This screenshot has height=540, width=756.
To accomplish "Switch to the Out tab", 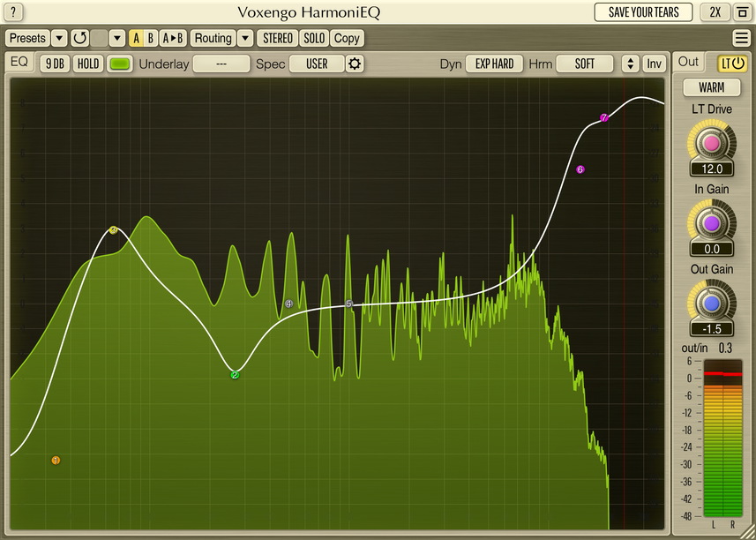I will pos(689,62).
